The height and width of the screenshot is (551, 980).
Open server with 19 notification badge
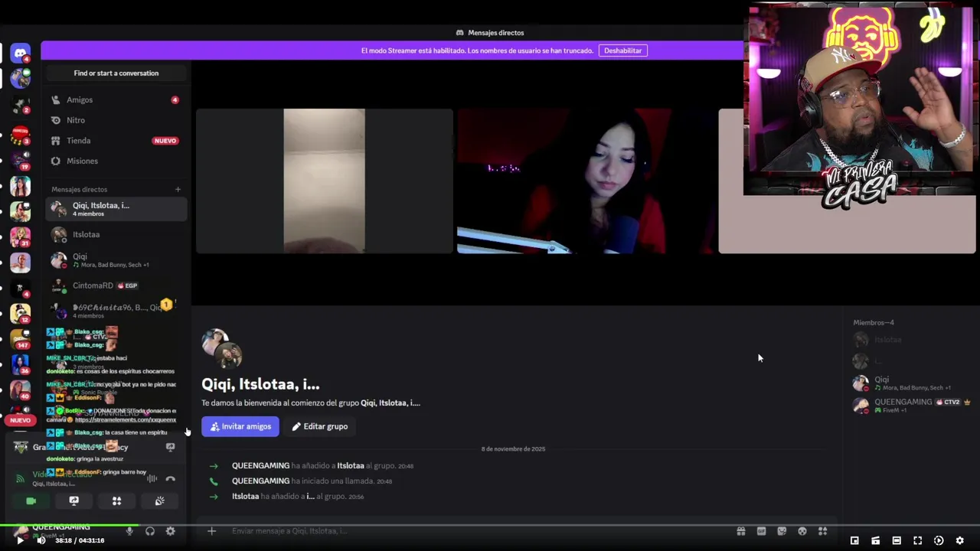coord(21,161)
